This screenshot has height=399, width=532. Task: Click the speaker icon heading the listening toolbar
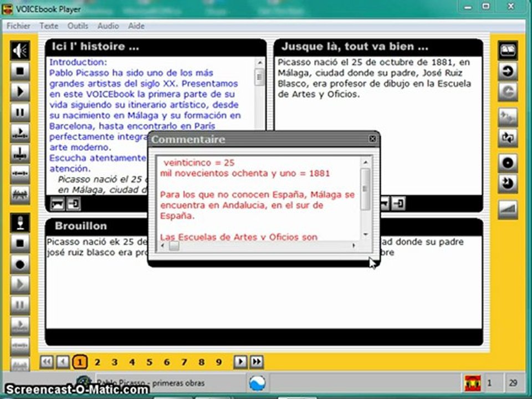[x=20, y=50]
